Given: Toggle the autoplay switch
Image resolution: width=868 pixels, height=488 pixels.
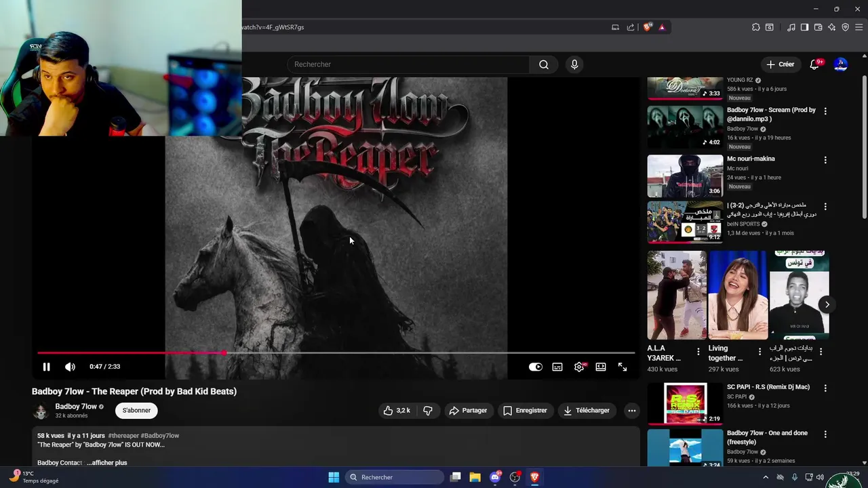Looking at the screenshot, I should click(x=536, y=367).
